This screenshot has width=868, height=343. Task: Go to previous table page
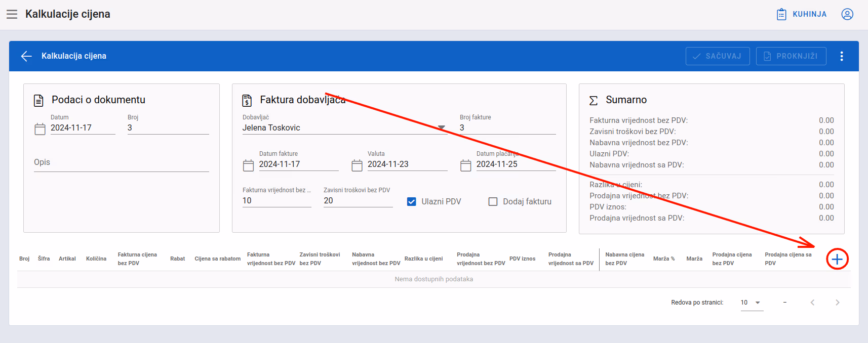coord(812,303)
